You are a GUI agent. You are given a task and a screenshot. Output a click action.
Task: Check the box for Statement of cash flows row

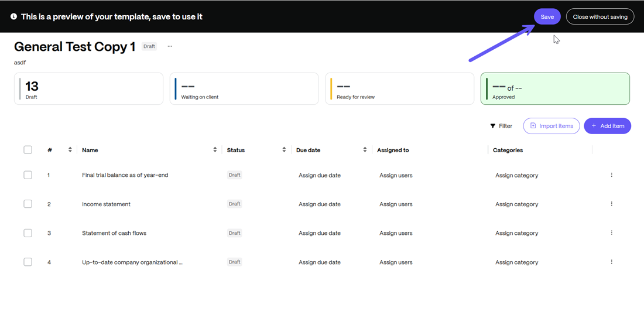(28, 233)
